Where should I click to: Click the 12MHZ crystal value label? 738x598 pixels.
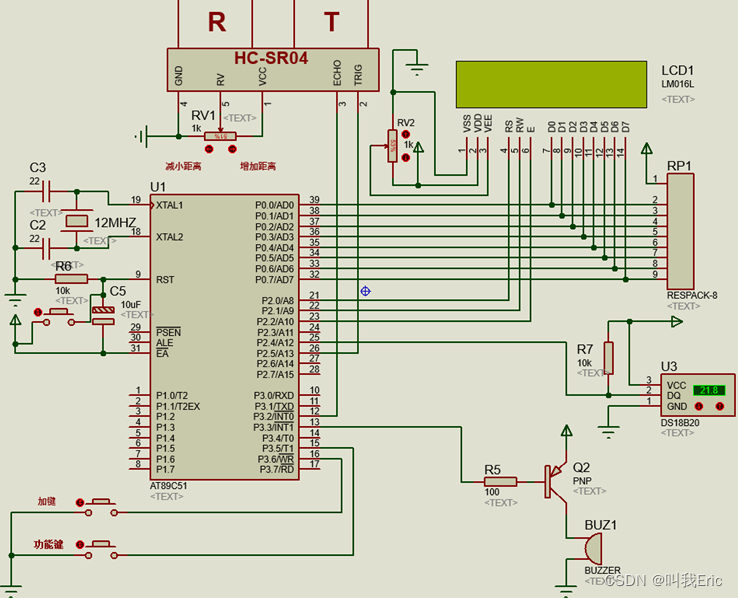[115, 223]
